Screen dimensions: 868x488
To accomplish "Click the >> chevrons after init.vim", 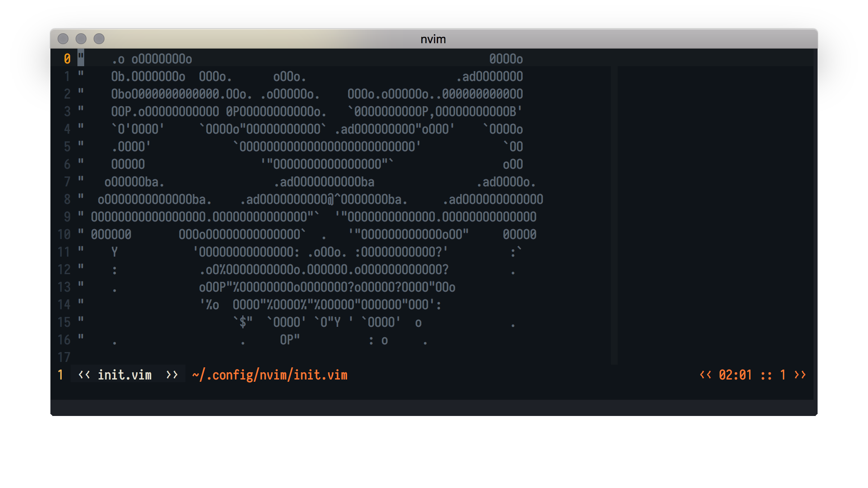I will (172, 375).
